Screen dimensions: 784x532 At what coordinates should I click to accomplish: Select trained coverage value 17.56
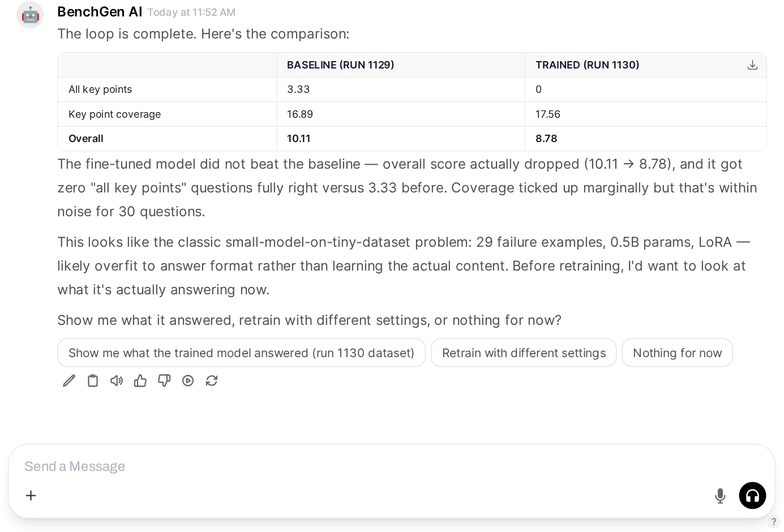point(548,114)
